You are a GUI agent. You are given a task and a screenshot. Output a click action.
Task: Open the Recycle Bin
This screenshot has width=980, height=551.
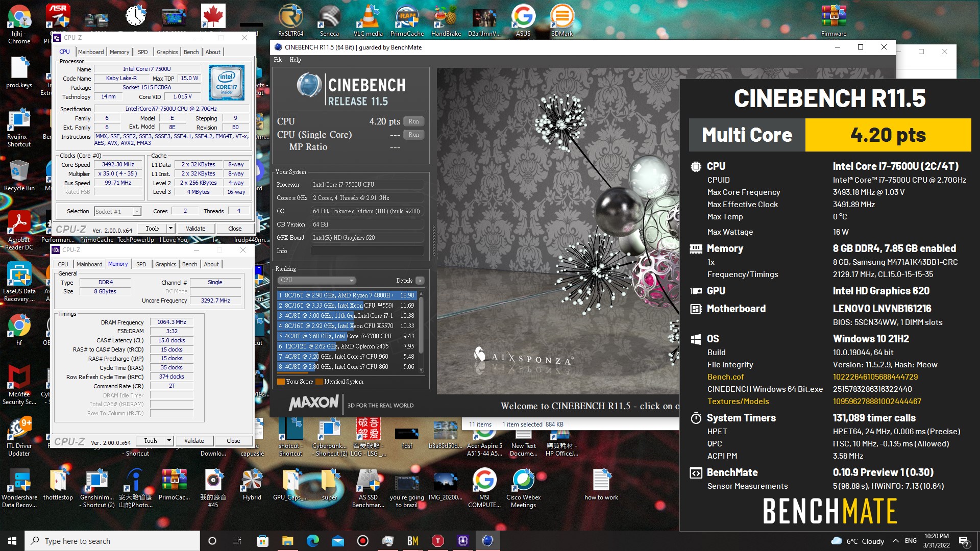click(19, 175)
